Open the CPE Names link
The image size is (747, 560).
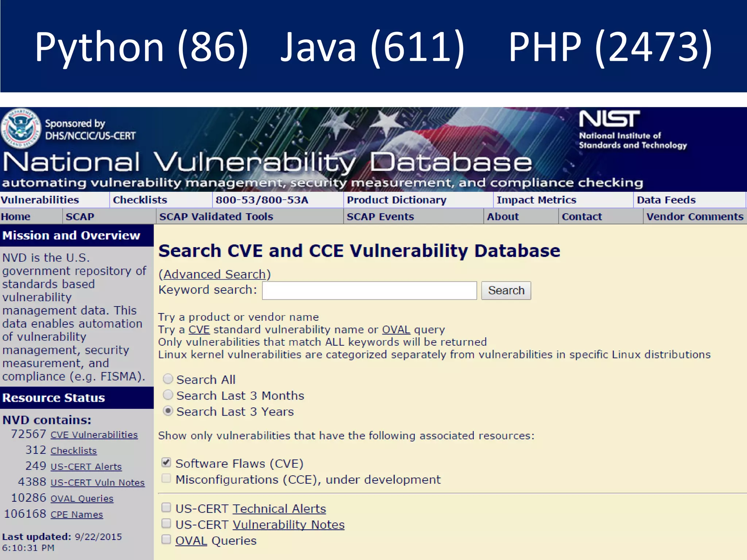(77, 514)
